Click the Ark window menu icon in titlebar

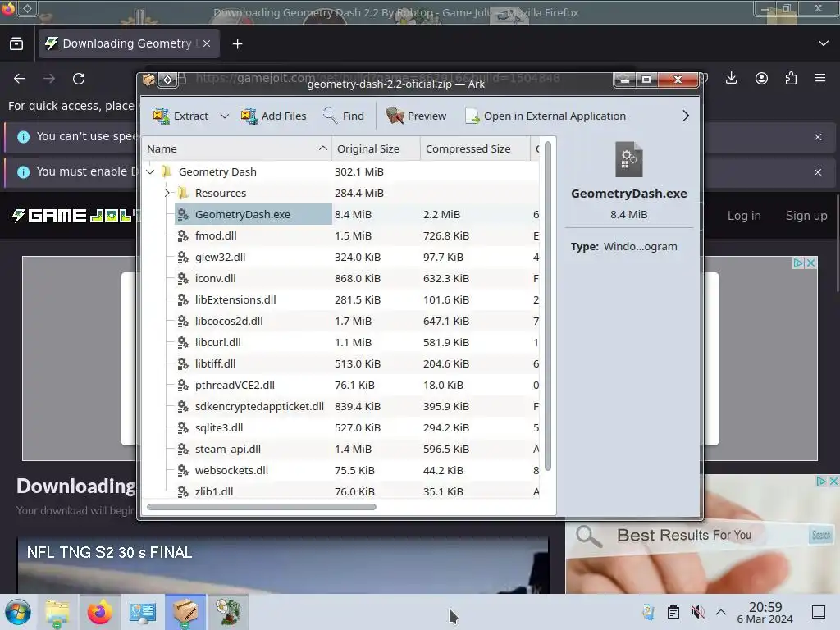click(148, 80)
